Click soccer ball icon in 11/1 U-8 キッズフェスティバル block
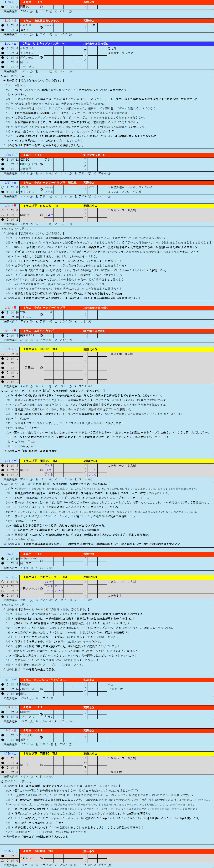 tap(41, 58)
